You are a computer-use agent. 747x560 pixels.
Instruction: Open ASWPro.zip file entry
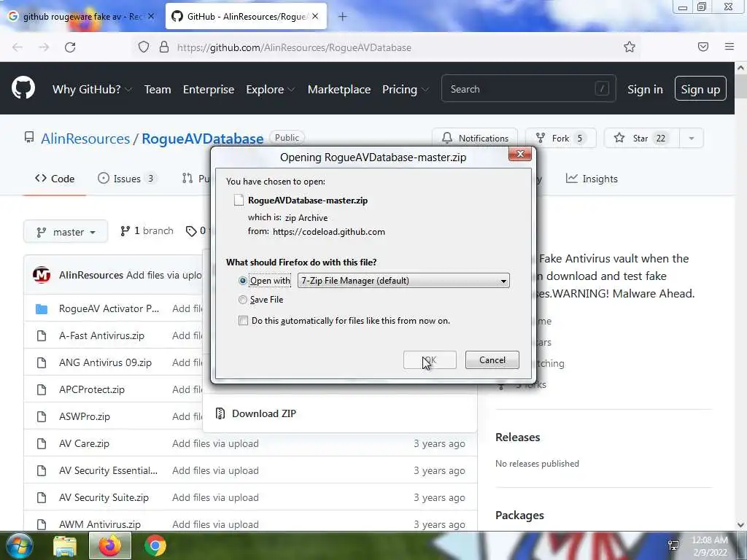click(x=85, y=416)
